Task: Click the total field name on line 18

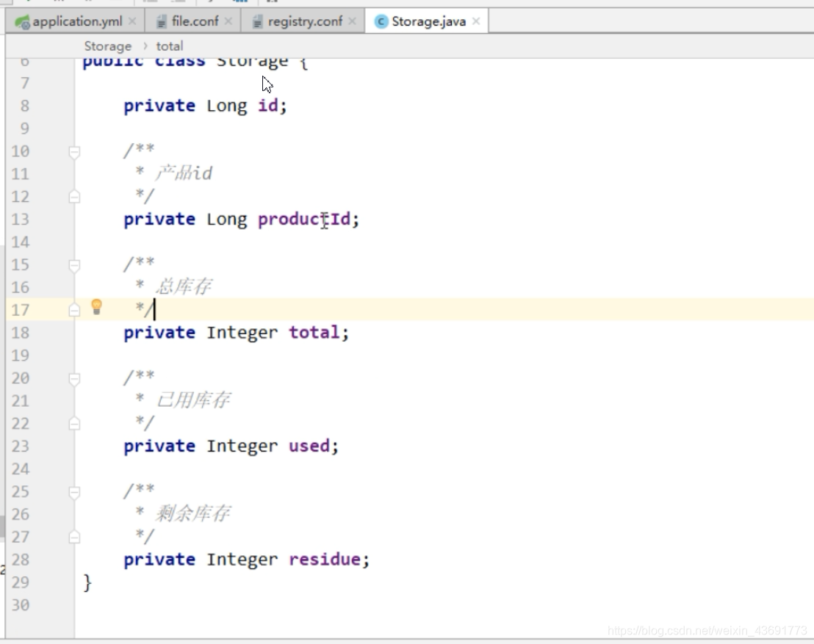Action: tap(314, 332)
